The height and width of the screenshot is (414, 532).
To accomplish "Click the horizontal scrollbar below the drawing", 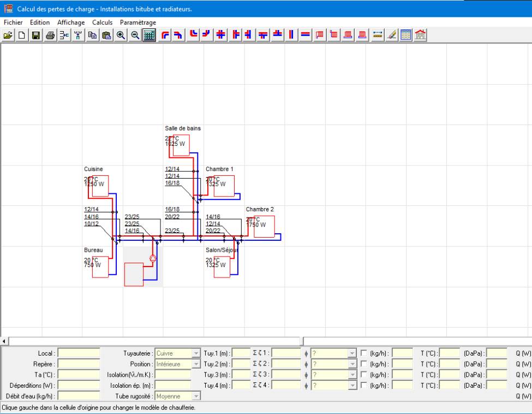I will 153,341.
